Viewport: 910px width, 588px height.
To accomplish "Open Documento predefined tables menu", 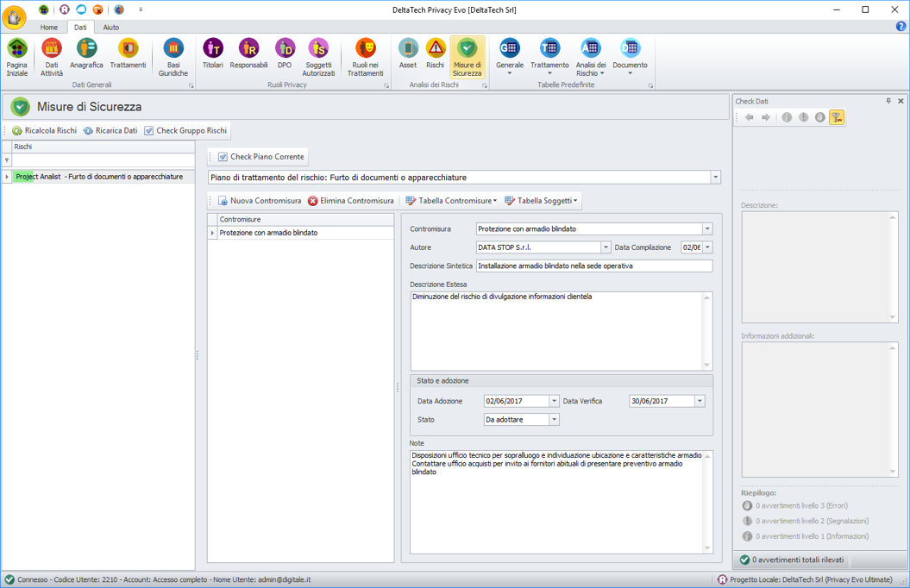I will (630, 58).
